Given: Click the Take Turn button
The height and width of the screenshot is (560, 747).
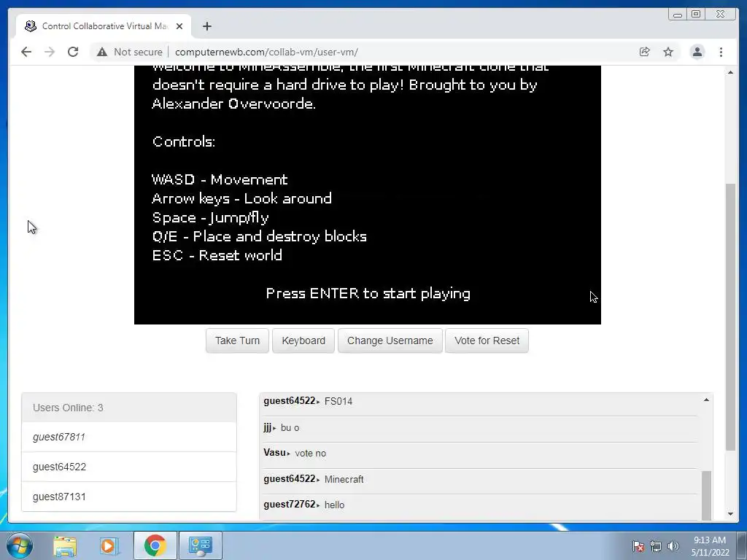Looking at the screenshot, I should (237, 341).
